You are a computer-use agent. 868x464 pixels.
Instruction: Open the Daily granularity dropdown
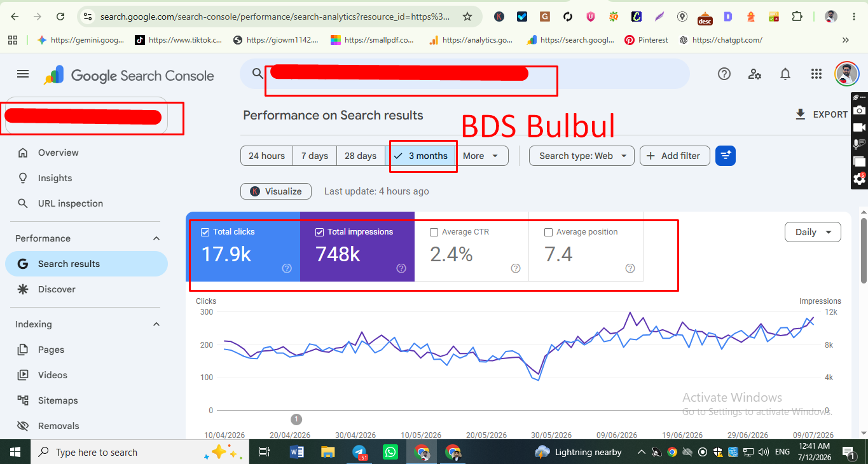(x=813, y=232)
